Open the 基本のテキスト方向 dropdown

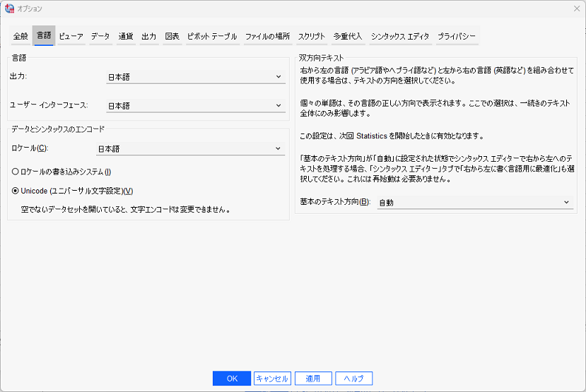click(474, 203)
